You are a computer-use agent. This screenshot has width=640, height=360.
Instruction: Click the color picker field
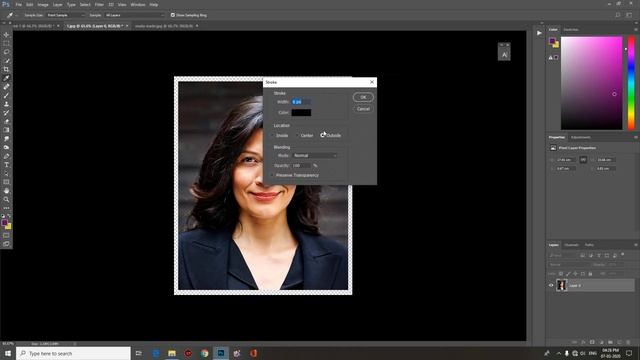point(591,83)
